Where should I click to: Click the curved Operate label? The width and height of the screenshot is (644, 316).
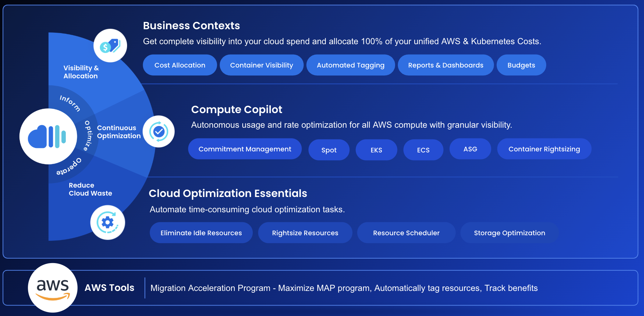pos(69,166)
